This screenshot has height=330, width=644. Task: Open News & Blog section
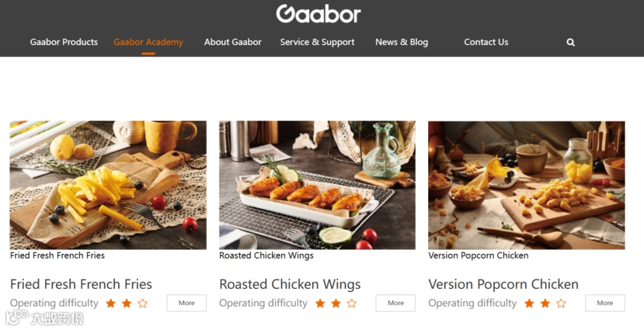click(402, 42)
